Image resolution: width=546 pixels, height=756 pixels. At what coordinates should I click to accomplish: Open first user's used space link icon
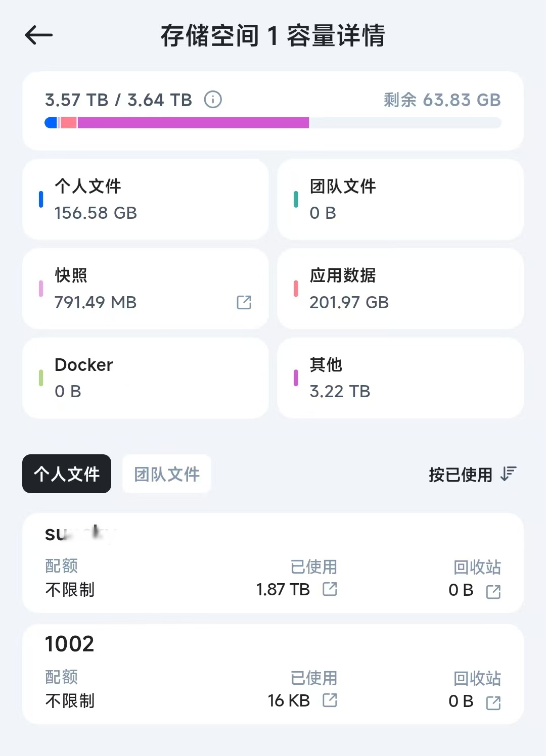(330, 589)
